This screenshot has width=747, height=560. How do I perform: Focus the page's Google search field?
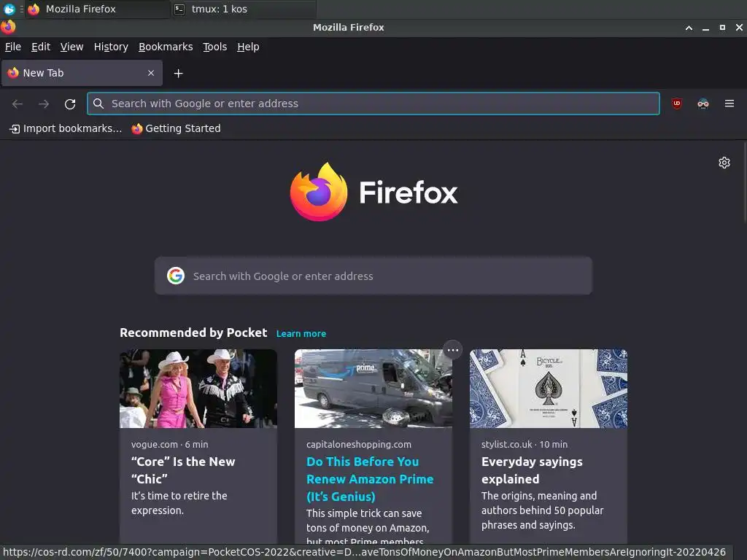click(x=373, y=276)
